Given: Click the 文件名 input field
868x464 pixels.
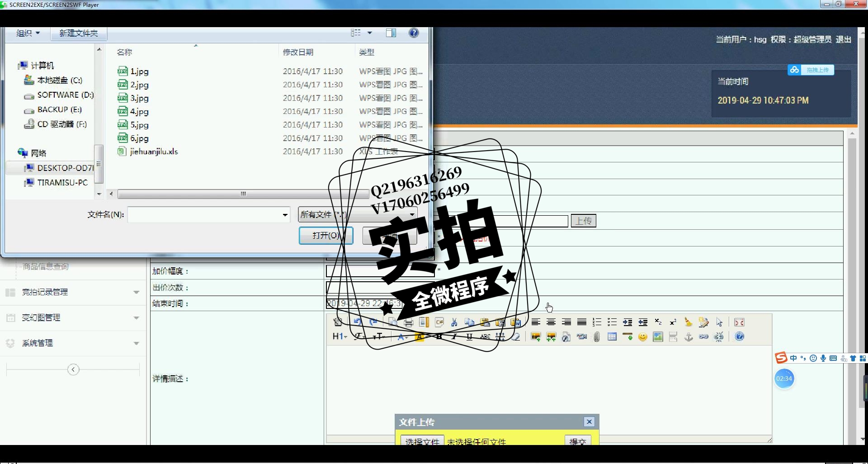Looking at the screenshot, I should click(x=205, y=215).
